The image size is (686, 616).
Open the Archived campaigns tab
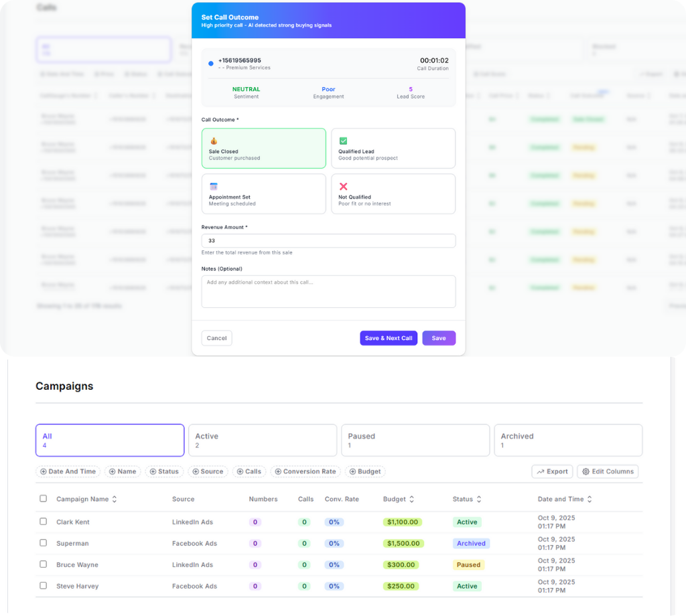point(568,440)
